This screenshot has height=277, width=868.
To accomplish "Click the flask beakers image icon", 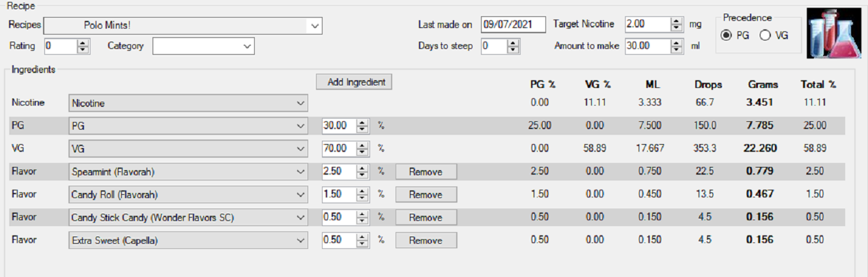I will click(833, 34).
